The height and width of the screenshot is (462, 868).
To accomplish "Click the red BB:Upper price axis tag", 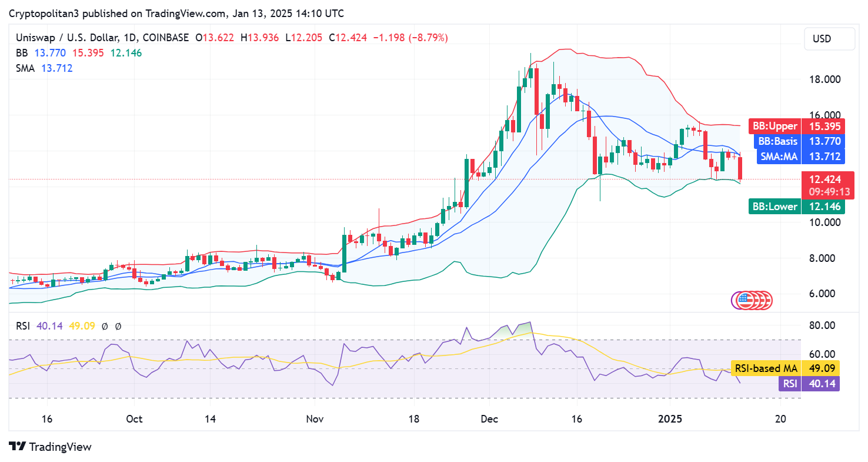I will click(x=797, y=126).
